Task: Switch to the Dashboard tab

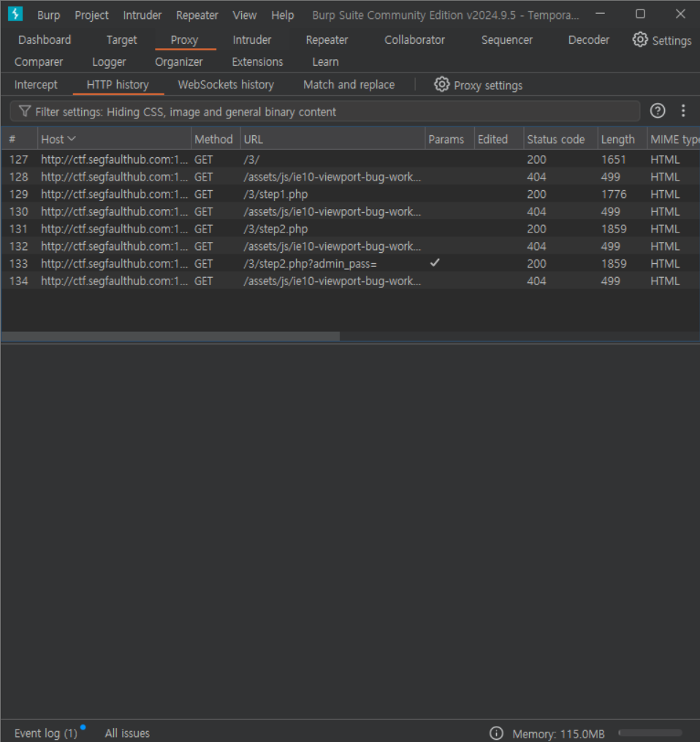Action: 45,39
